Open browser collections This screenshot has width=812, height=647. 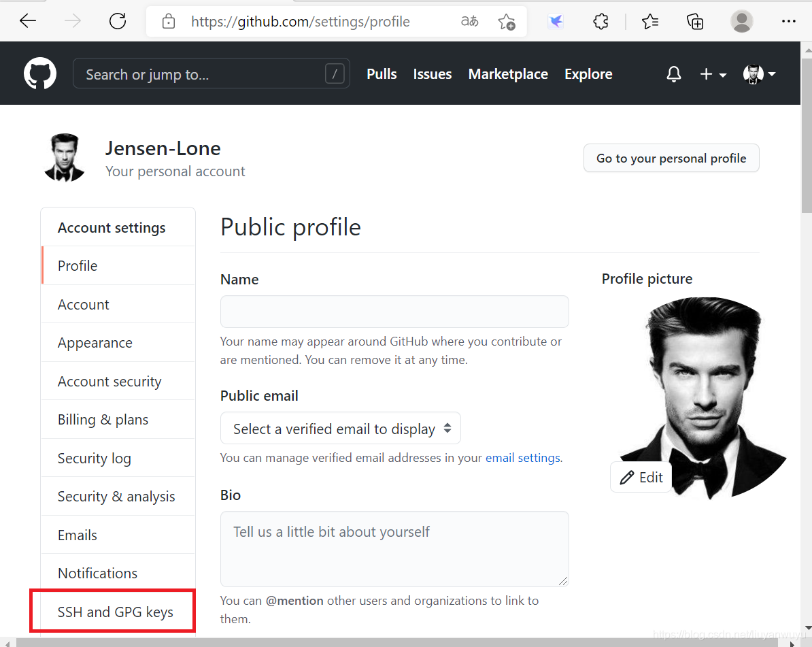pos(695,21)
